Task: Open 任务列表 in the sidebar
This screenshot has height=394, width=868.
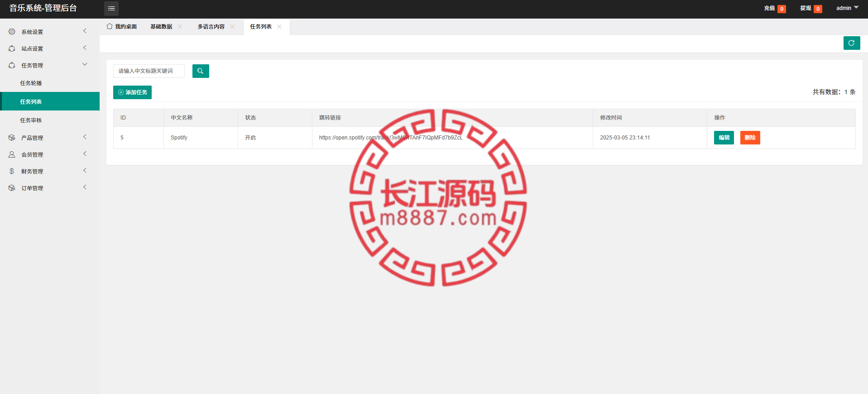Action: (50, 101)
